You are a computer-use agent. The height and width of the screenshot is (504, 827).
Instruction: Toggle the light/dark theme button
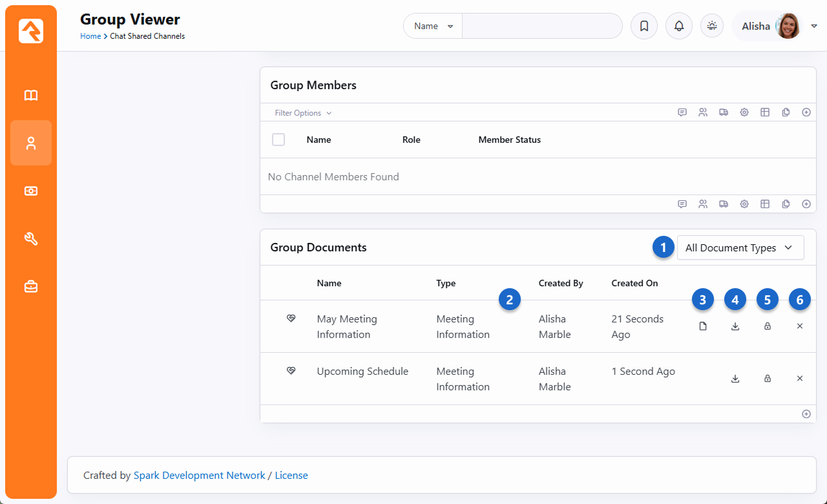(x=712, y=26)
